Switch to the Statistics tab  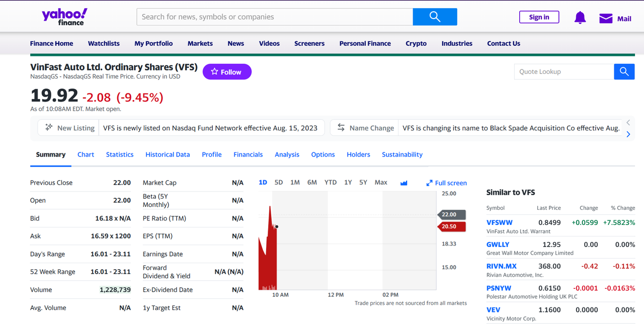tap(120, 154)
